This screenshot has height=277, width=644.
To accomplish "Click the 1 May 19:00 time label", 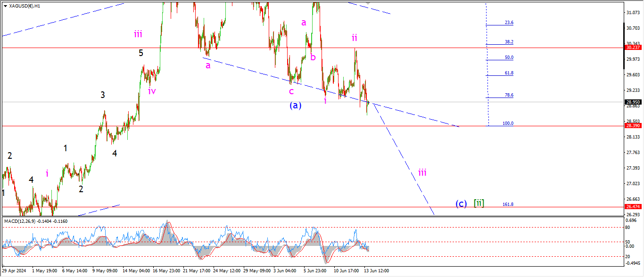I will [45, 271].
